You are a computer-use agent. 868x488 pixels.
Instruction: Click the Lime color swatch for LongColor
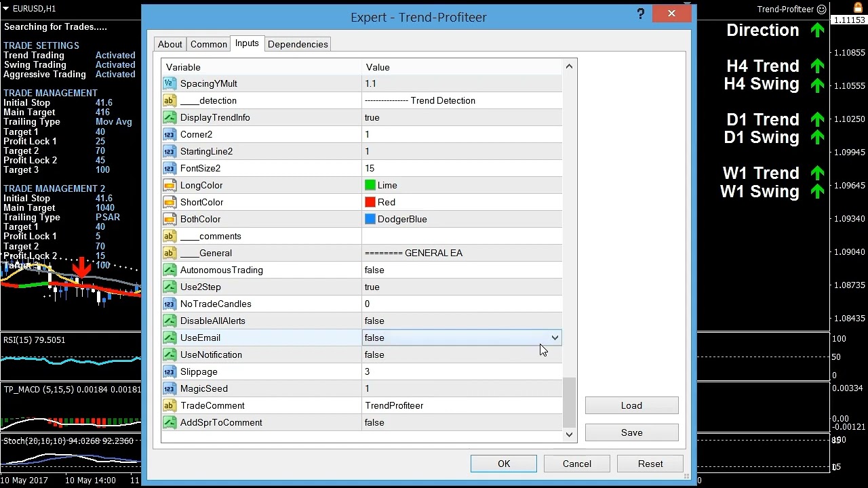click(x=370, y=185)
